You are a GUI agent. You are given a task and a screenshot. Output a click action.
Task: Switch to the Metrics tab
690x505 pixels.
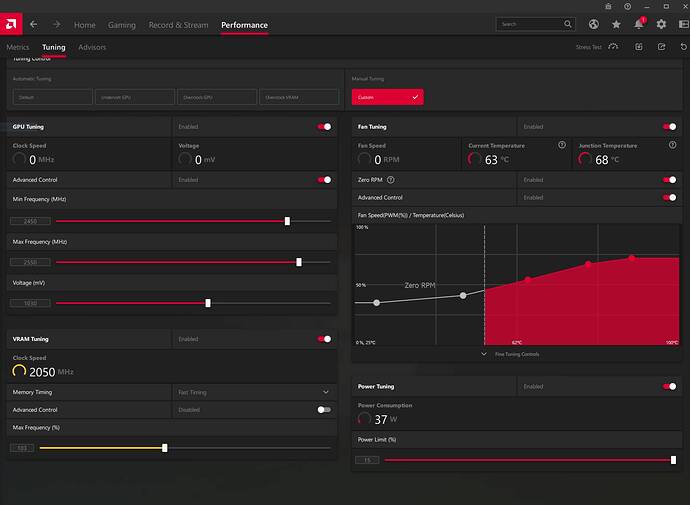pos(18,47)
